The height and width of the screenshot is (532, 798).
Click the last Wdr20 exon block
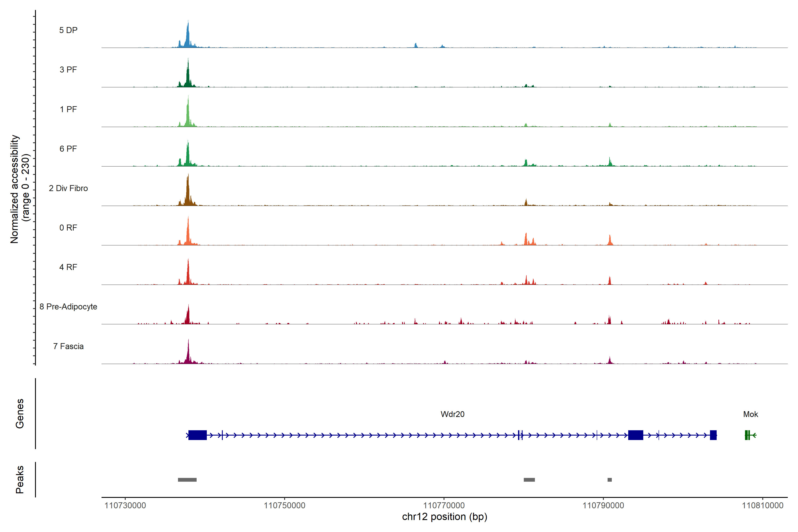(713, 435)
